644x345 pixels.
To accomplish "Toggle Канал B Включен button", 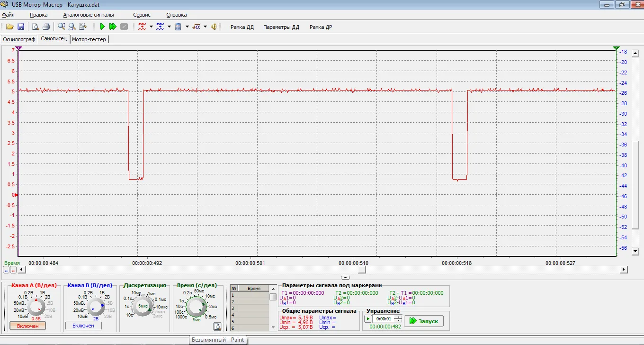I will 83,326.
